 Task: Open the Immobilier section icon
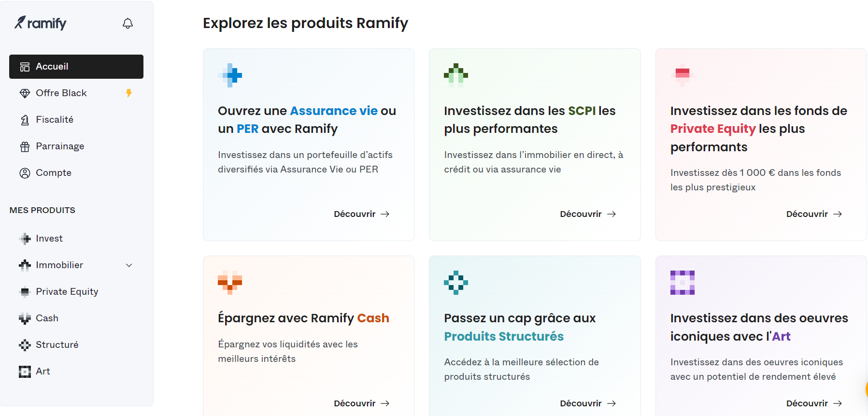click(24, 265)
